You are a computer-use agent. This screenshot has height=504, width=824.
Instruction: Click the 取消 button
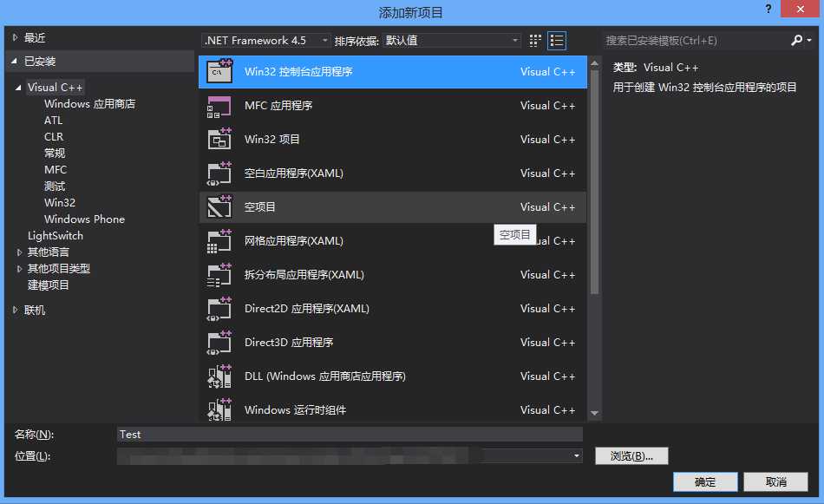pos(775,482)
